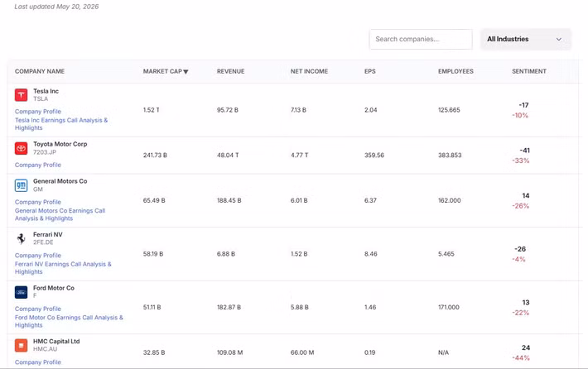Click the General Motors logo icon
The height and width of the screenshot is (369, 588).
click(21, 185)
